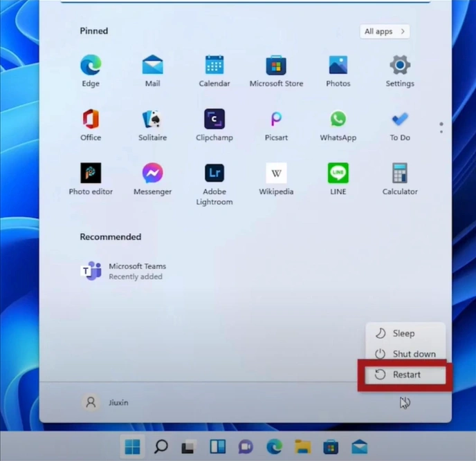Open Microsoft Store pinned icon
Image resolution: width=476 pixels, height=461 pixels.
point(276,70)
